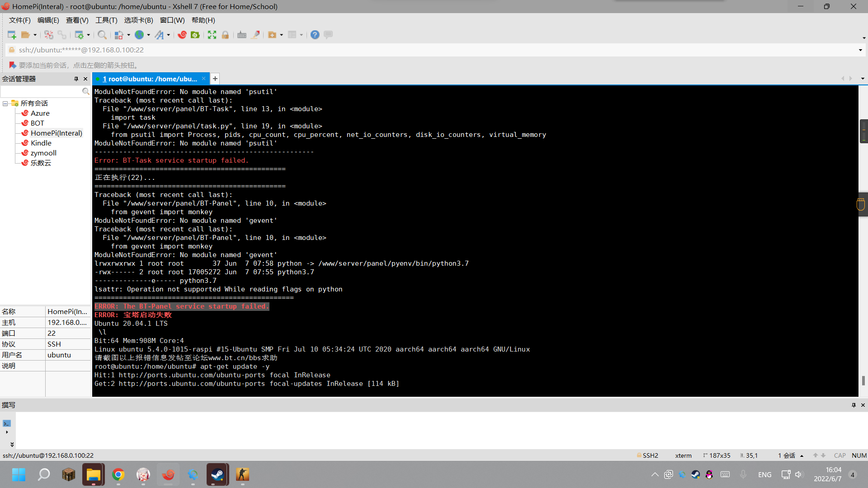
Task: Pin the compose pane at bottom
Action: pos(854,405)
